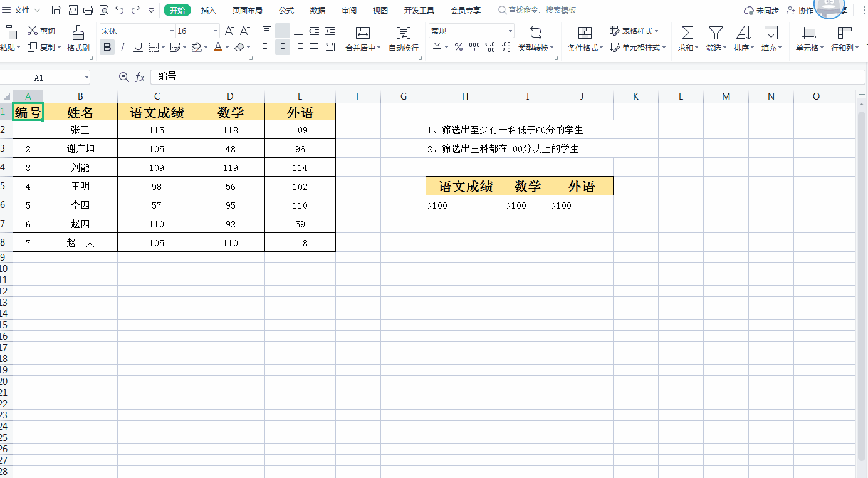The width and height of the screenshot is (868, 478).
Task: Click the Justify alignment icon
Action: click(x=314, y=47)
